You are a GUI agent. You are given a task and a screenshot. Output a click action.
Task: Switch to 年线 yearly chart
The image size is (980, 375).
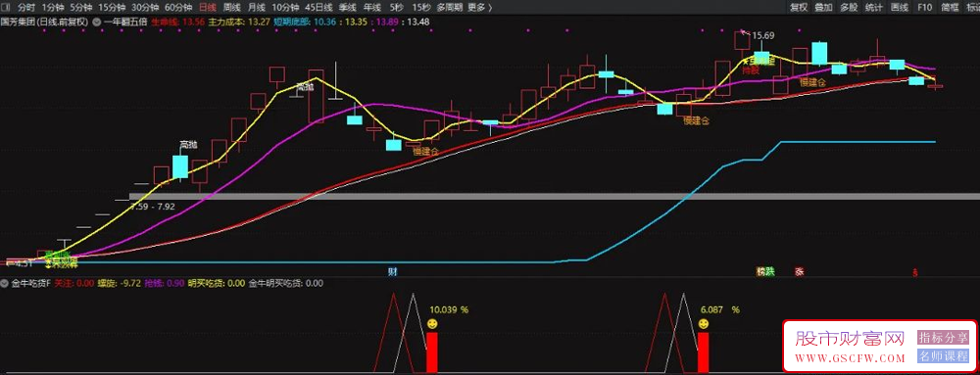pos(371,8)
